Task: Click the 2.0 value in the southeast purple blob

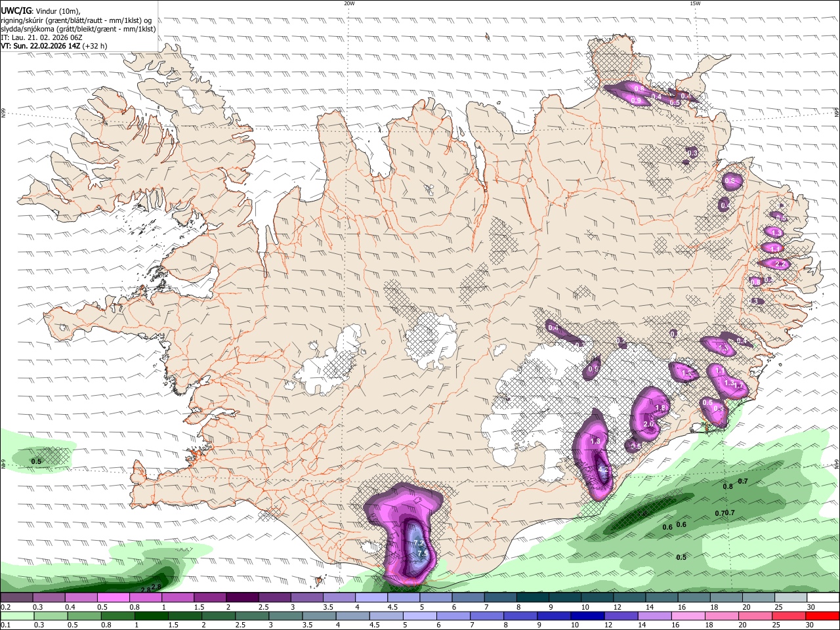Action: tap(648, 424)
